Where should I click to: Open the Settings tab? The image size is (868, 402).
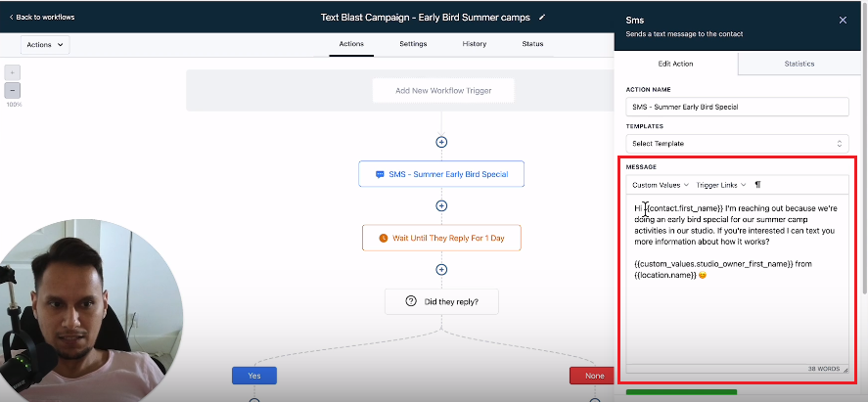[413, 44]
